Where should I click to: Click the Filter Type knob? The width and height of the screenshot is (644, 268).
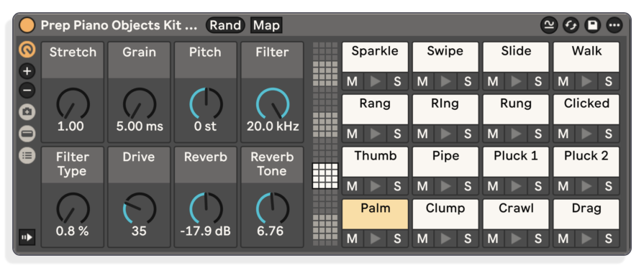tap(73, 209)
